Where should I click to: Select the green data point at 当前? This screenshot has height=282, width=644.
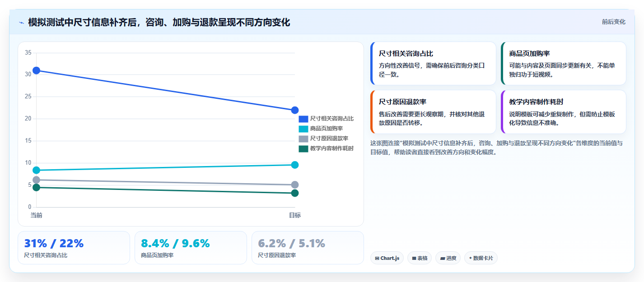coord(37,187)
